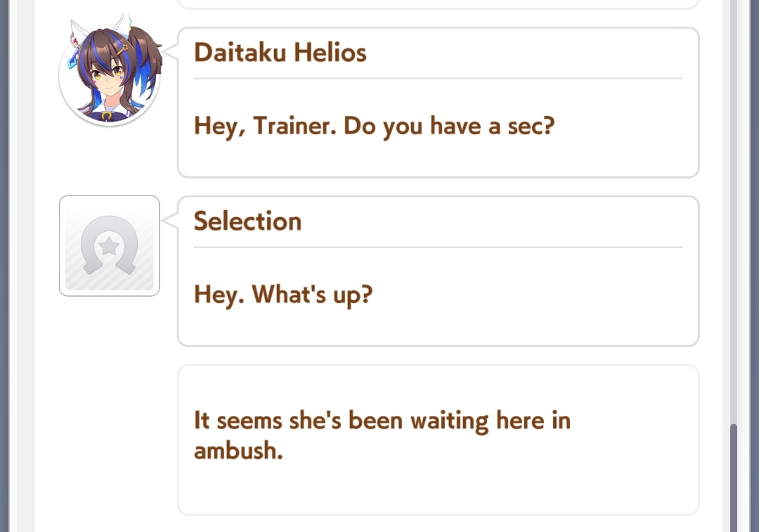
Task: Click the partially visible message box at top
Action: [438, 4]
